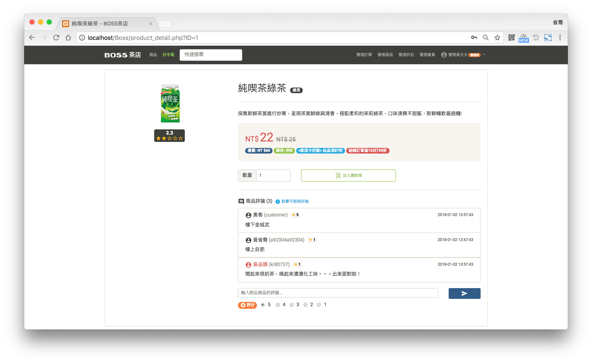Select the comment by 奧客 (customer)
Viewport: 592px width, 364px height.
coord(359,220)
